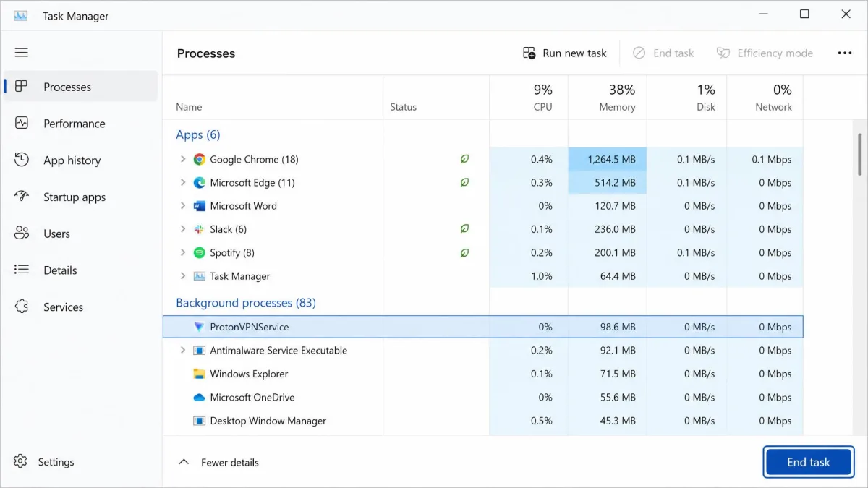868x488 pixels.
Task: Click the Background processes (83) group header
Action: point(246,303)
